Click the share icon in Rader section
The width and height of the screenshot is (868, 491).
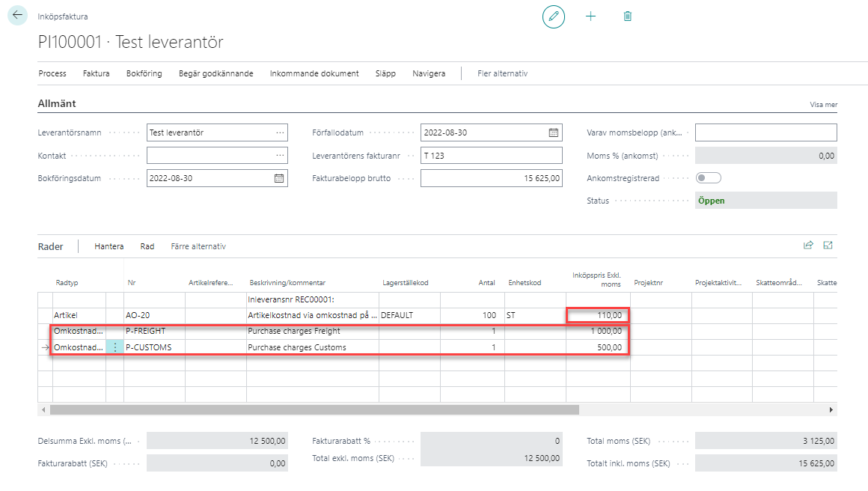tap(808, 246)
